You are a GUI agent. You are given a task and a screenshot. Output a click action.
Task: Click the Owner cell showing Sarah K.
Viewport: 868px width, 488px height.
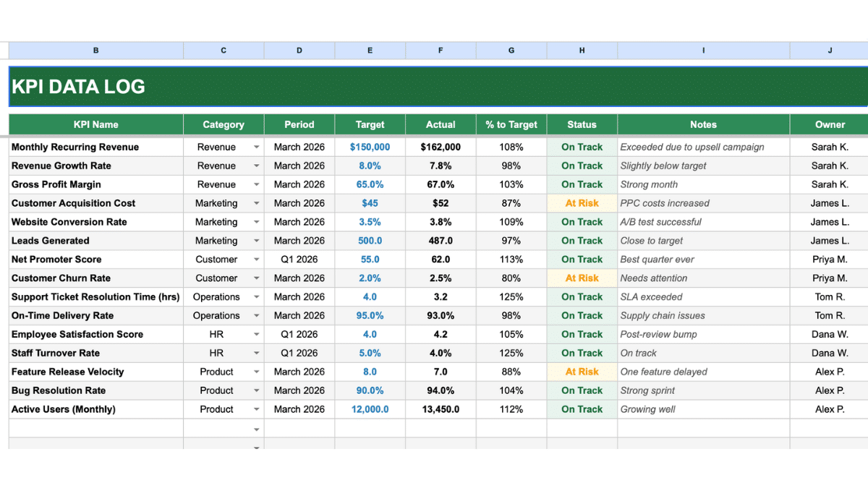(x=829, y=147)
